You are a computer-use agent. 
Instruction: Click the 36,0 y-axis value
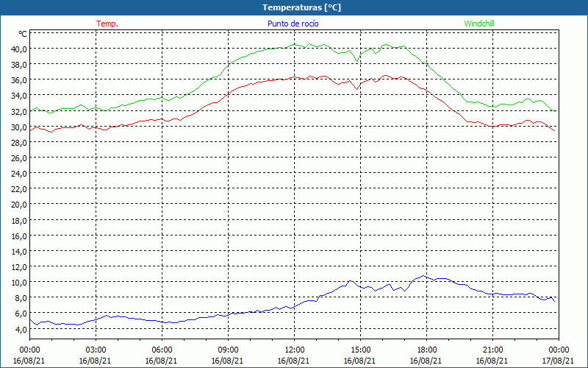[x=20, y=80]
